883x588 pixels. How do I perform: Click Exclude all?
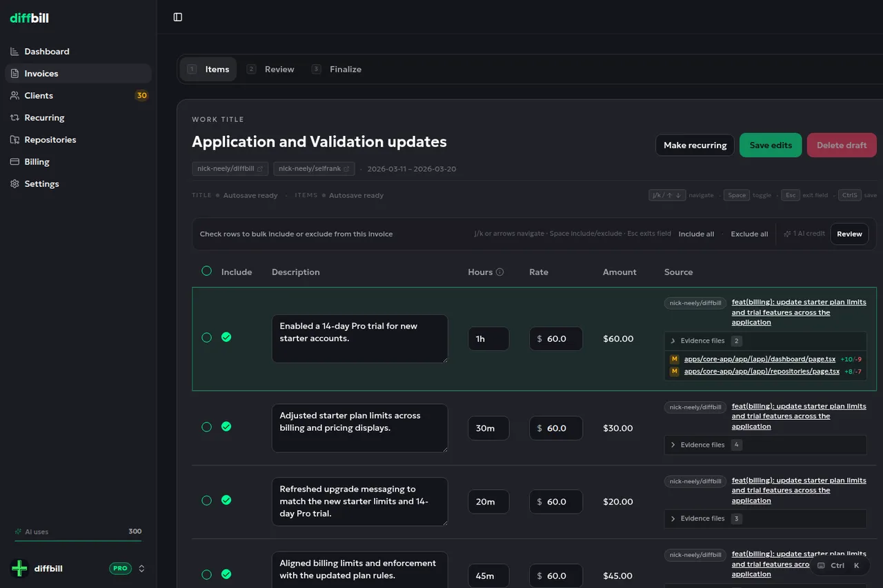(749, 234)
